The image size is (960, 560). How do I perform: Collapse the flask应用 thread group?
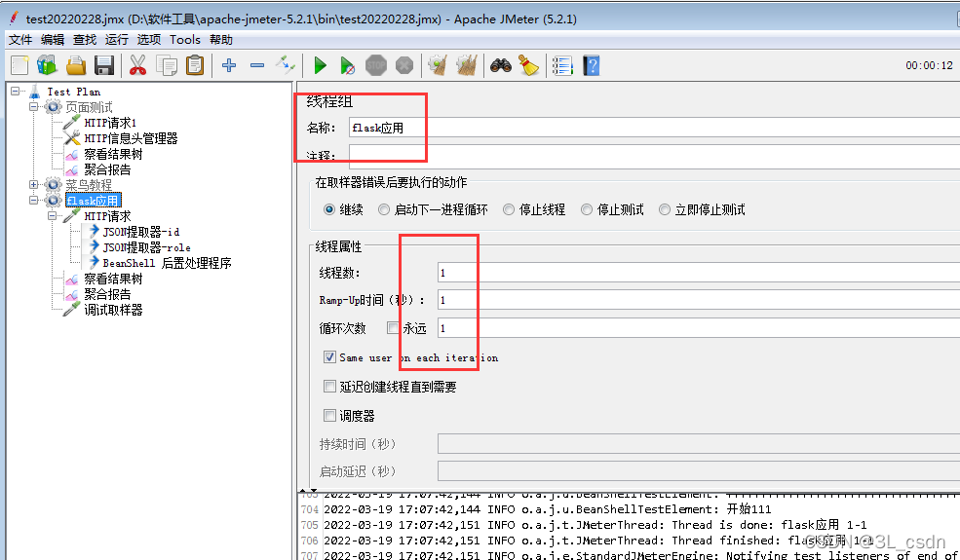[34, 200]
